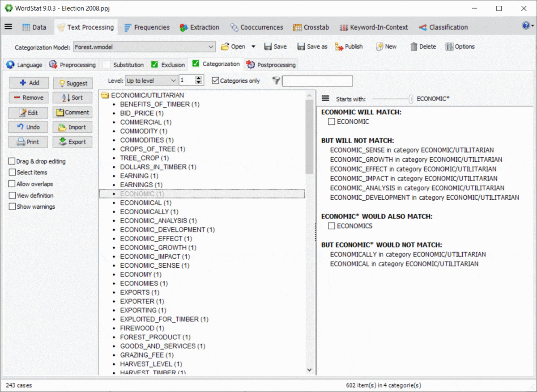Image resolution: width=537 pixels, height=392 pixels.
Task: Toggle the Categories only checkbox
Action: (215, 81)
